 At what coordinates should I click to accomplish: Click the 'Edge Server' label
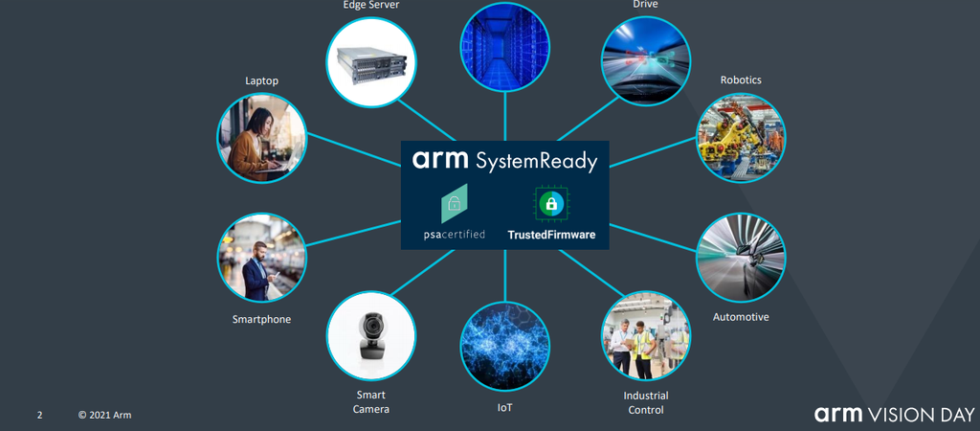[x=371, y=5]
